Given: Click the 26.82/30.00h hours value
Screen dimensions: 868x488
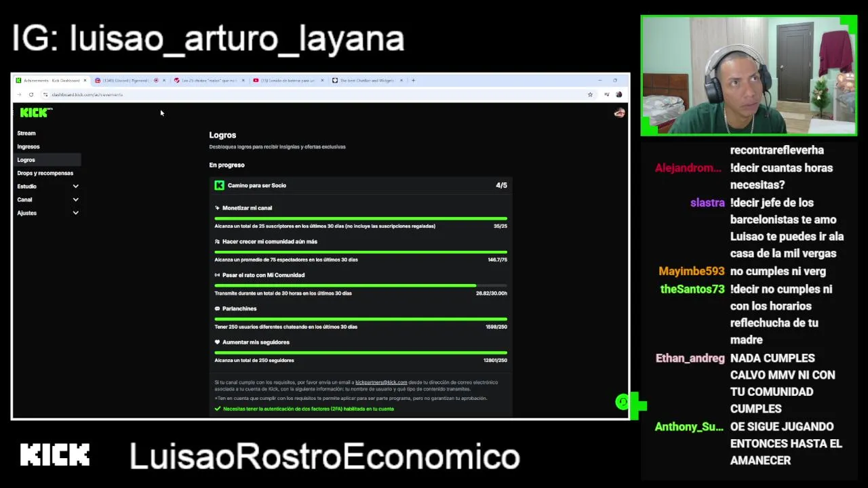Looking at the screenshot, I should [492, 293].
